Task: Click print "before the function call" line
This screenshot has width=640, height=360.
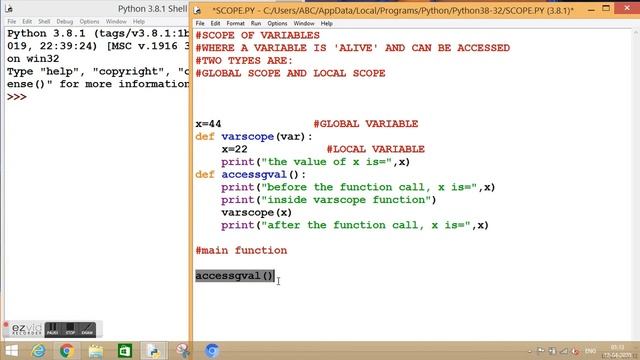Action: (x=358, y=187)
